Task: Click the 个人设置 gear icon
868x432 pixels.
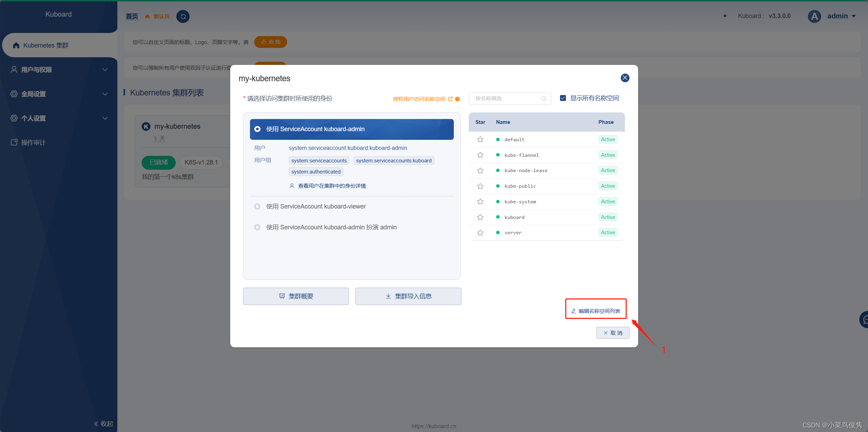Action: click(14, 118)
